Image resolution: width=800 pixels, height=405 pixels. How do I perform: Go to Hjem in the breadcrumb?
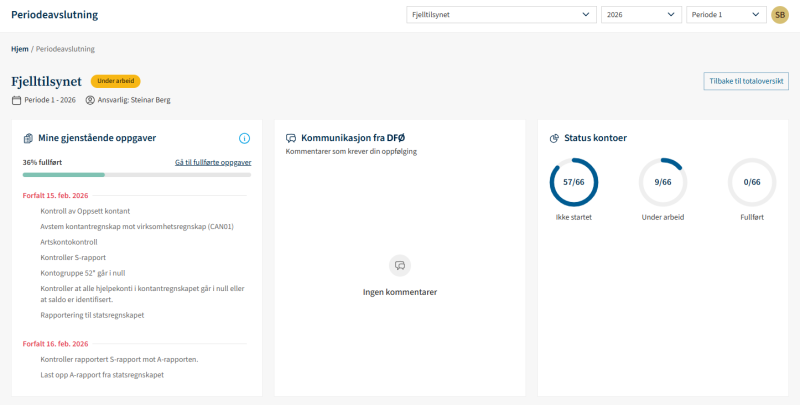click(20, 49)
